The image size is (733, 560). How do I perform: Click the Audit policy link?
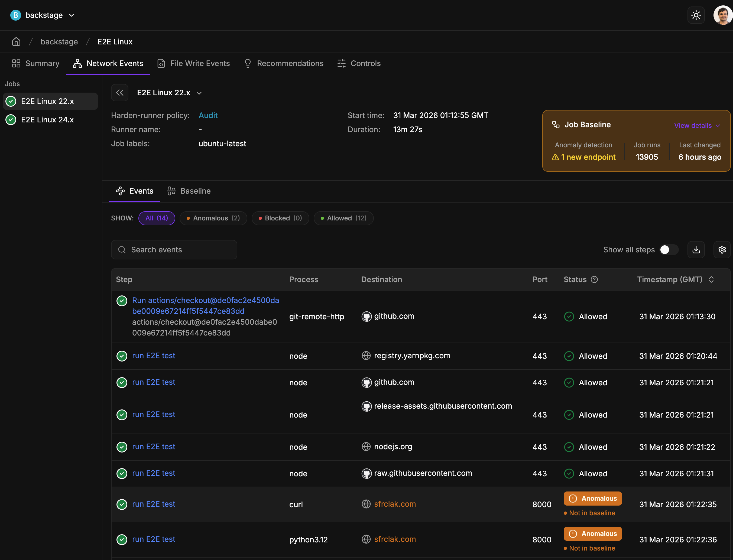208,115
